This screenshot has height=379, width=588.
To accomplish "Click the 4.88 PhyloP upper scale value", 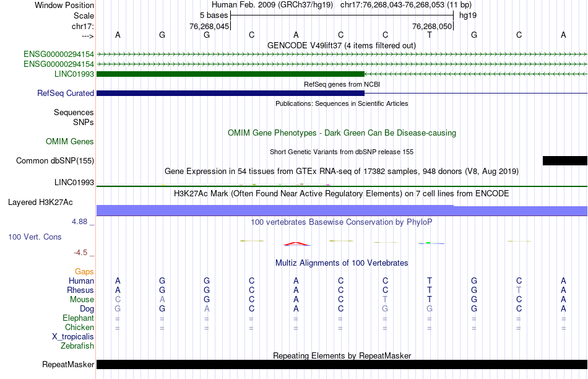I will coord(79,222).
